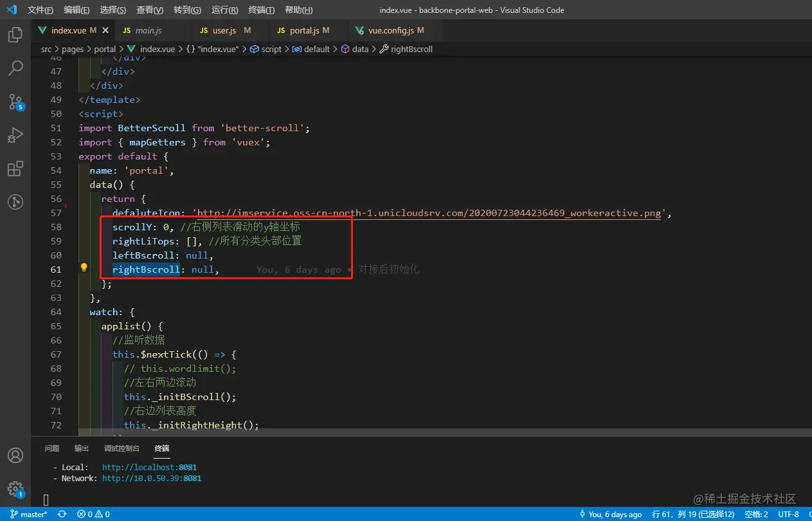Image resolution: width=812 pixels, height=521 pixels.
Task: Click line number 61 in the gutter
Action: tap(56, 270)
